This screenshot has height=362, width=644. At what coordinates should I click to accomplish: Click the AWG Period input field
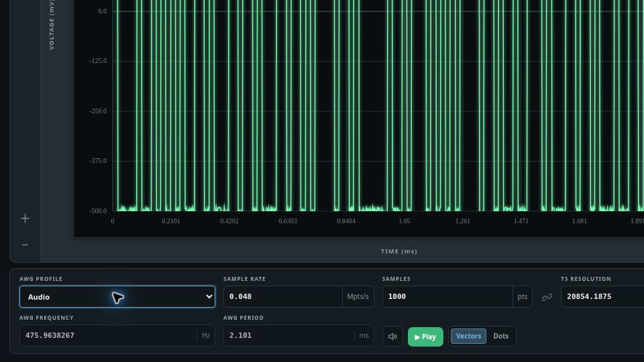289,336
